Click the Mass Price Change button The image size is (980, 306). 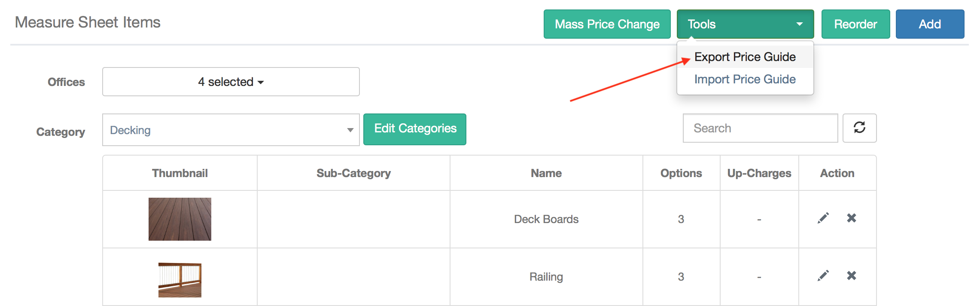tap(607, 24)
